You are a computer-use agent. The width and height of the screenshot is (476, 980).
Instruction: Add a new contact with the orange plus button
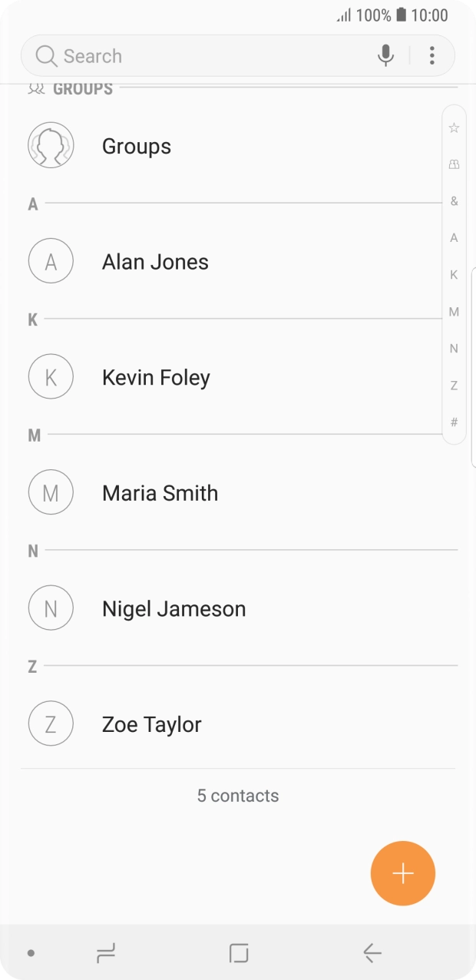point(403,873)
